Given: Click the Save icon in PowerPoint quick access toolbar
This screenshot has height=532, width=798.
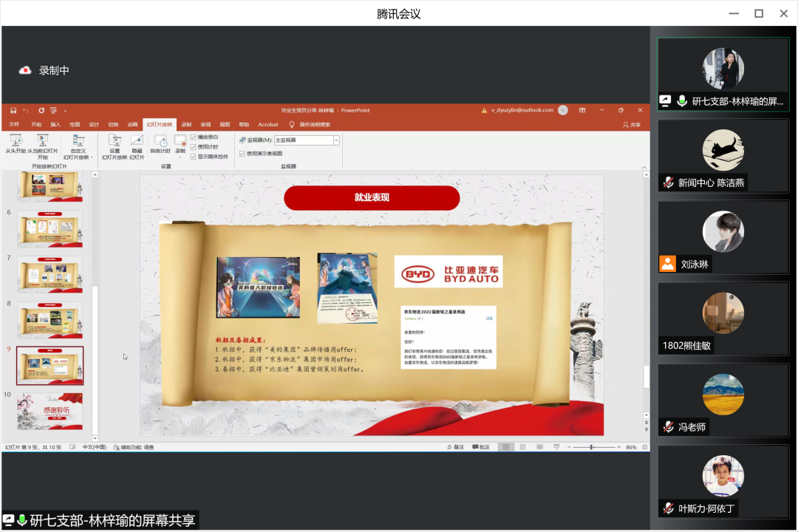Looking at the screenshot, I should tap(13, 111).
